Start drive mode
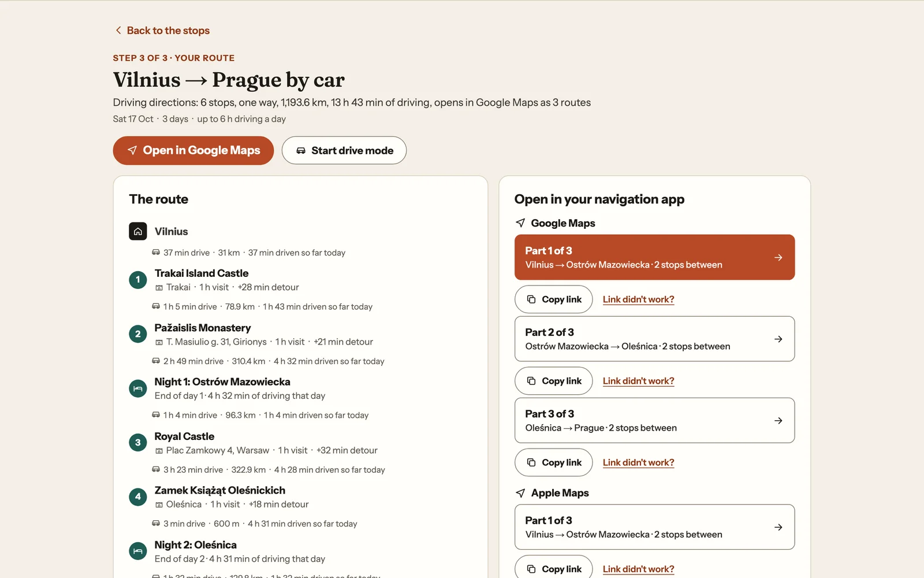924x578 pixels. 344,150
